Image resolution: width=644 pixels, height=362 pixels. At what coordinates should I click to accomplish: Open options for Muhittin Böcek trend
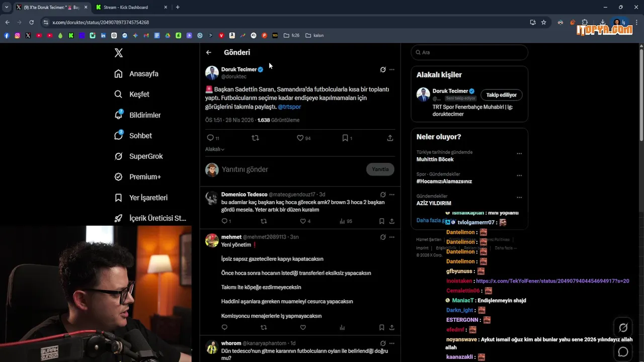click(519, 153)
